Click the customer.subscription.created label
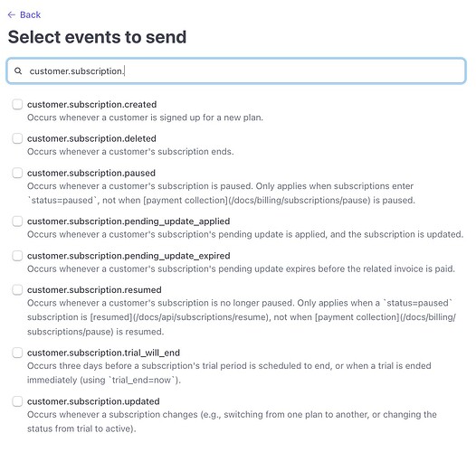476x452 pixels. (x=92, y=104)
